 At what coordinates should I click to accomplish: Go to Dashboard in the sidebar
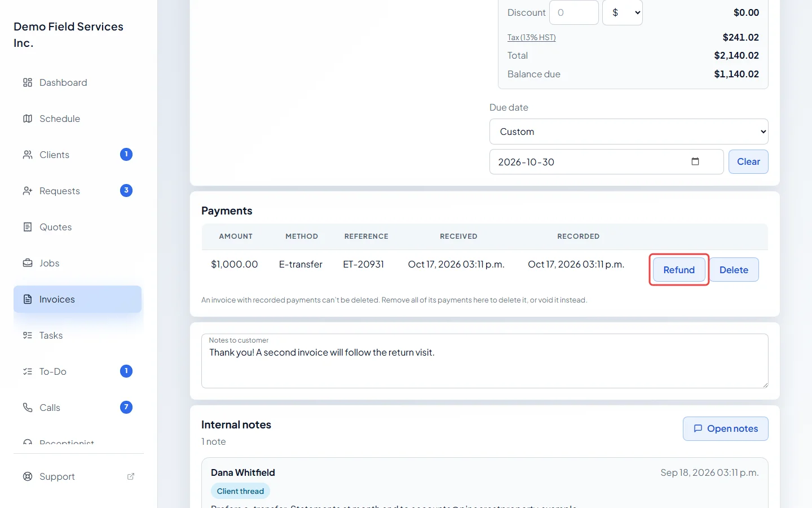77,82
